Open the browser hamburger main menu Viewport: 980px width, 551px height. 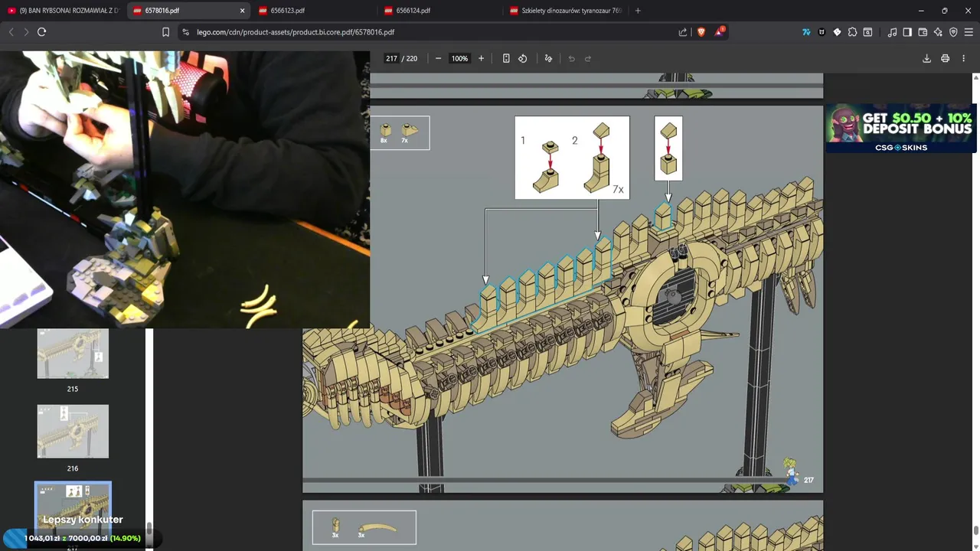pyautogui.click(x=969, y=32)
